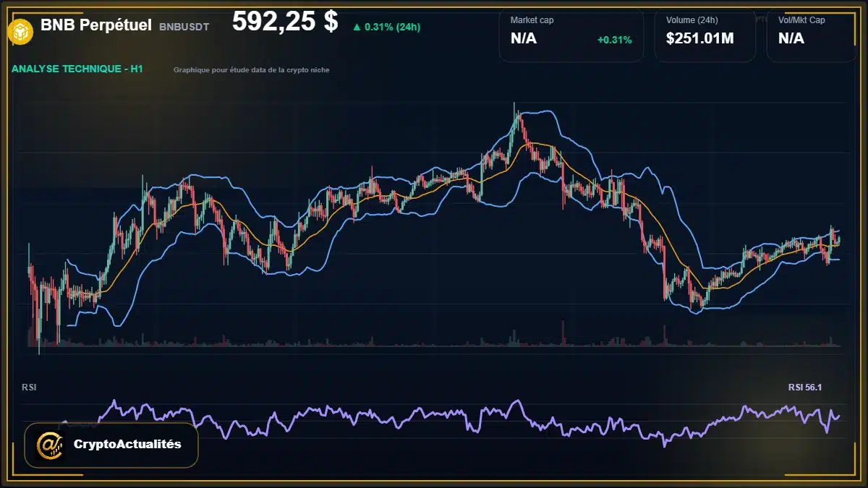868x488 pixels.
Task: Click the RSI label left of indicator
Action: coord(29,388)
